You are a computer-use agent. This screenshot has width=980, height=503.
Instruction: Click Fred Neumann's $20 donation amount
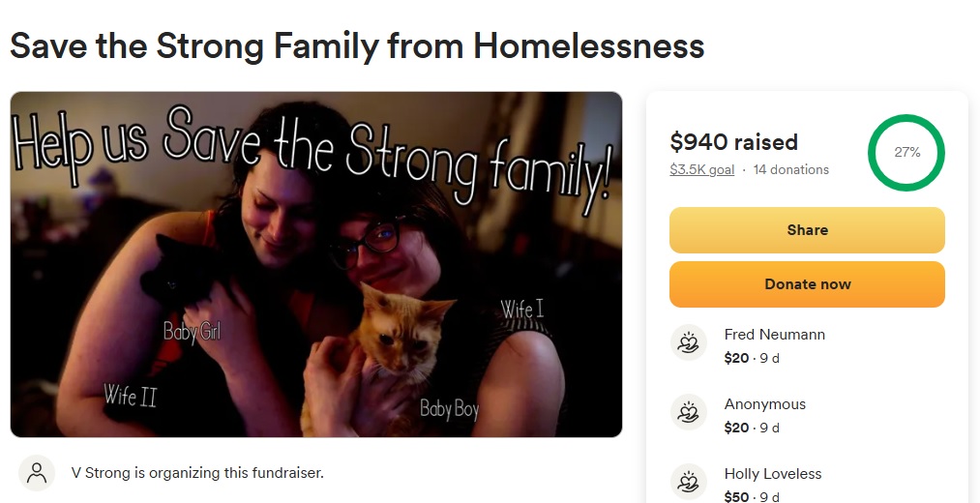(736, 359)
